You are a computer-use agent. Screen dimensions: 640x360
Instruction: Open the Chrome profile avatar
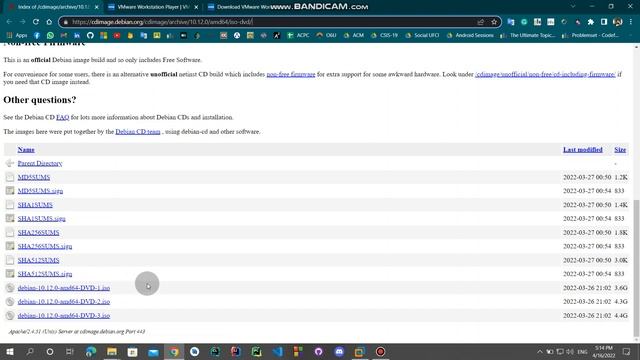618,22
